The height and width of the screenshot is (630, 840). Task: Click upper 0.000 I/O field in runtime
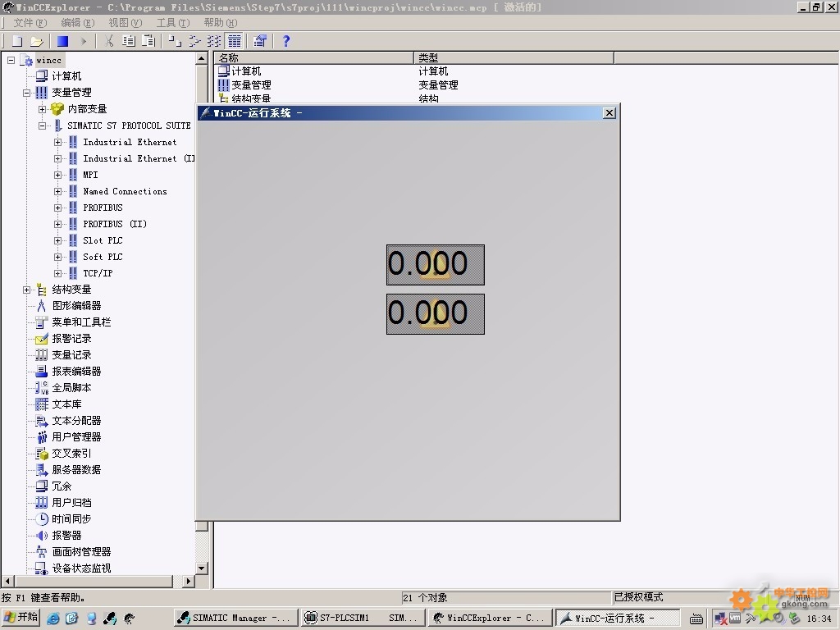(435, 265)
